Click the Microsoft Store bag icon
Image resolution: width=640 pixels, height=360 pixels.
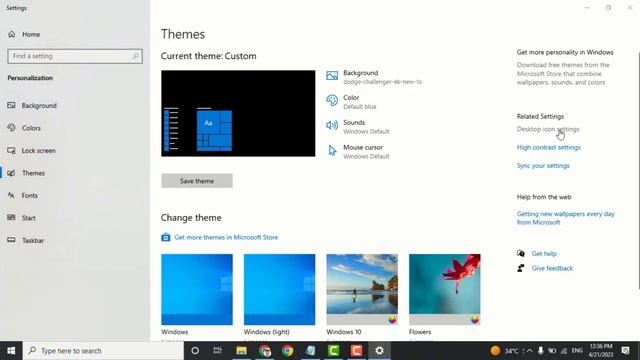(165, 237)
